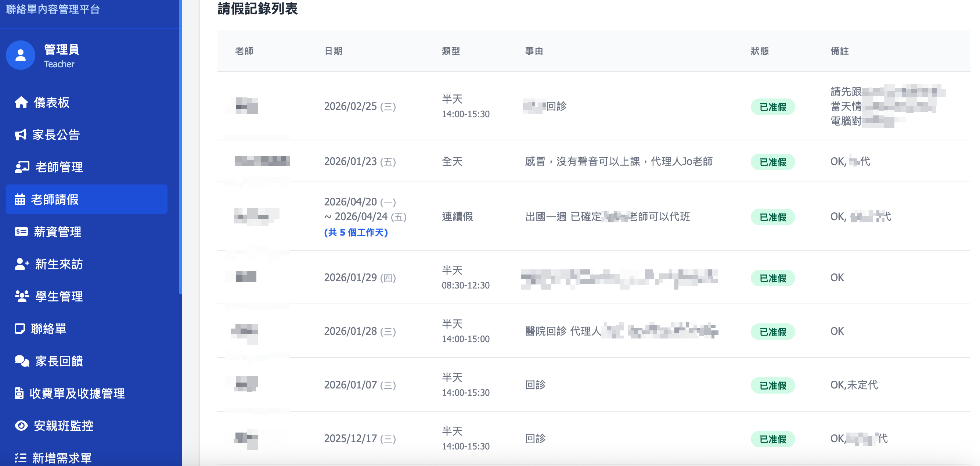980x466 pixels.
Task: Click the 事由 column header
Action: click(534, 51)
